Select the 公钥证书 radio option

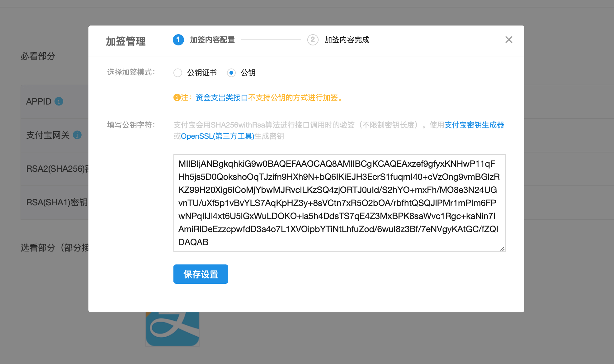coord(178,73)
